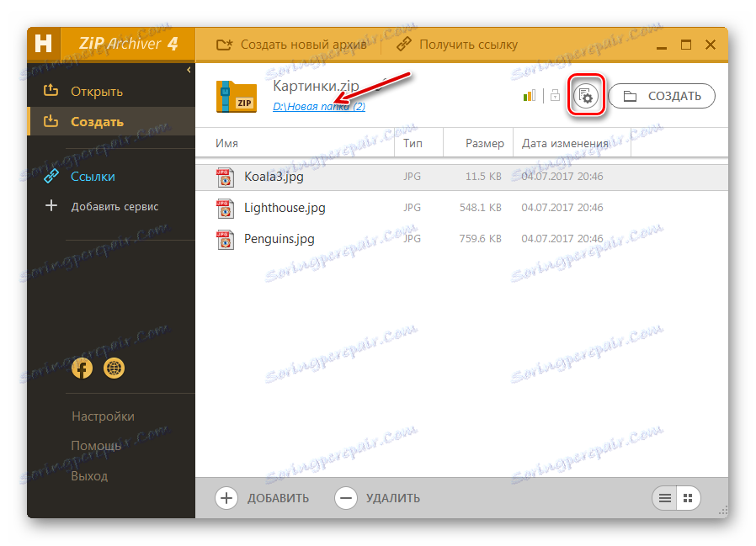The height and width of the screenshot is (546, 756).
Task: Switch to list view
Action: [665, 498]
